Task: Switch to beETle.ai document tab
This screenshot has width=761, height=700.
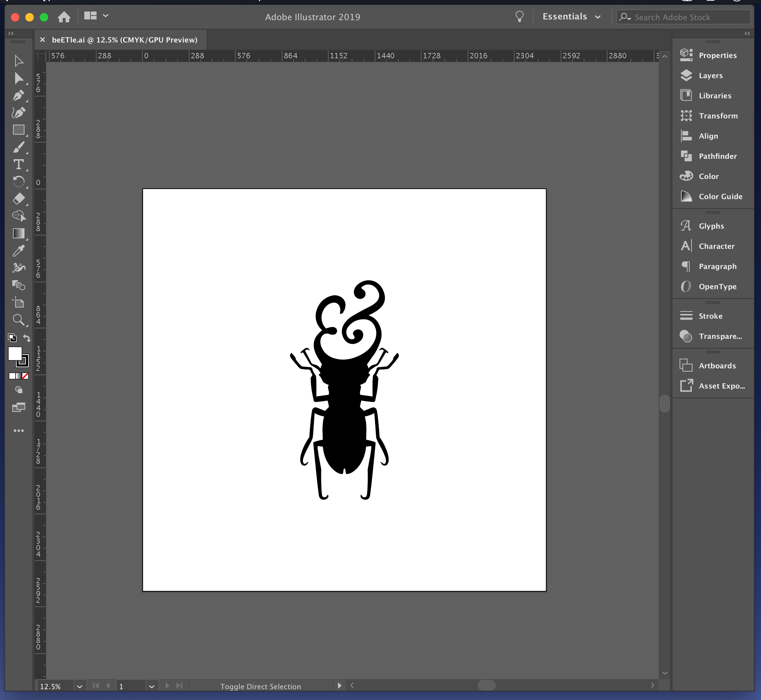Action: click(x=125, y=40)
